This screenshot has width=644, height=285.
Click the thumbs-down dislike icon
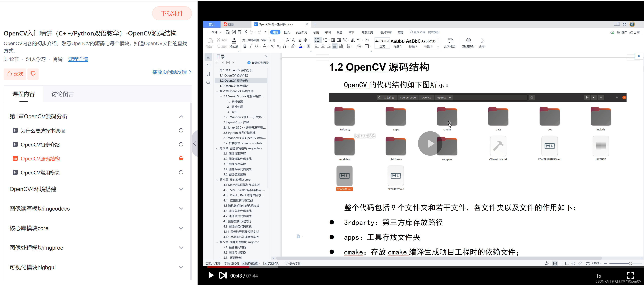33,74
